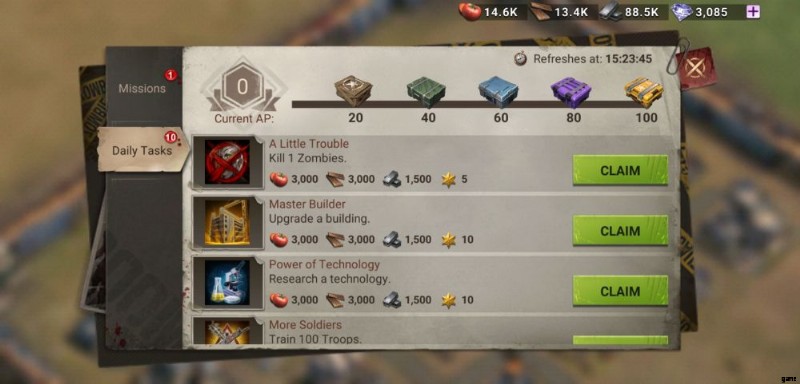This screenshot has width=800, height=384.
Task: Click the Current AP hexagon badge
Action: [243, 88]
